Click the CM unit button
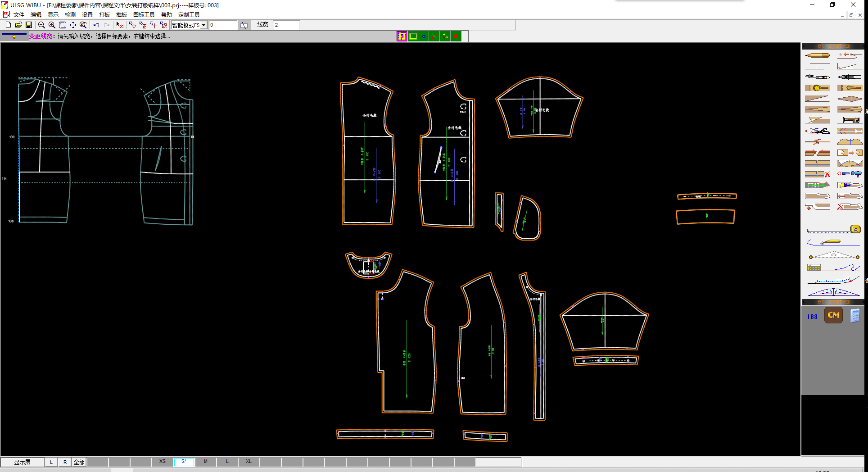Image resolution: width=868 pixels, height=472 pixels. [833, 315]
